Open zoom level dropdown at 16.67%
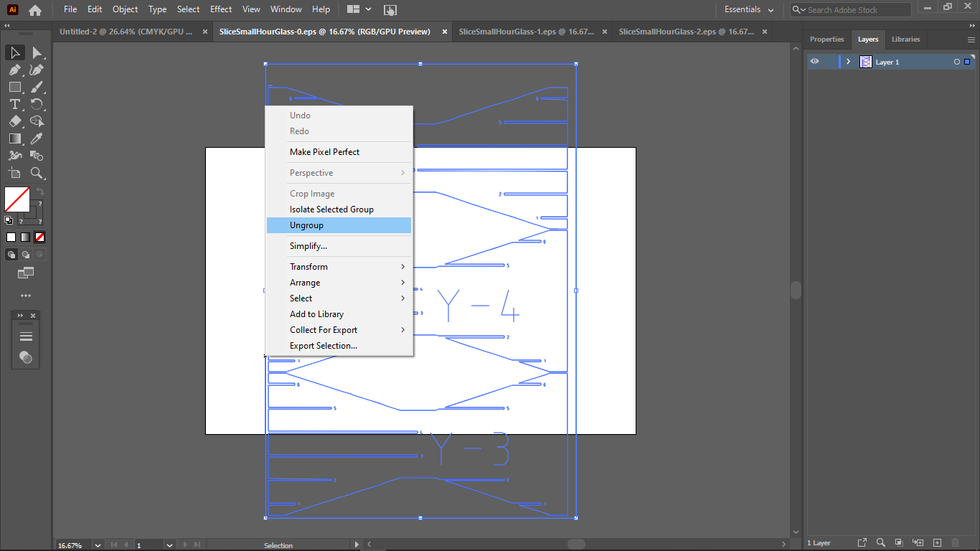 click(x=98, y=545)
